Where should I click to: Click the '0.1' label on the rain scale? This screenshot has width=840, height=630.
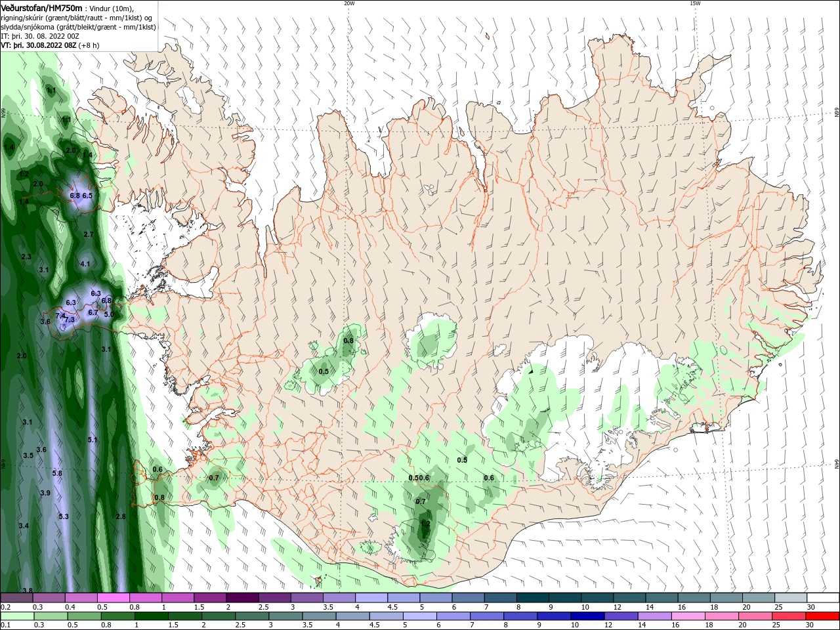pyautogui.click(x=5, y=625)
